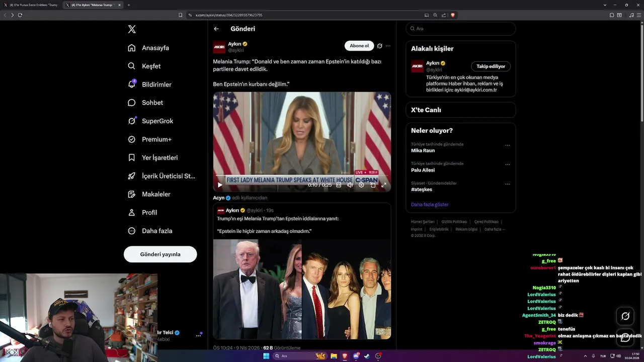Play the Melania Trump video
Image resolution: width=644 pixels, height=362 pixels.
tap(220, 185)
